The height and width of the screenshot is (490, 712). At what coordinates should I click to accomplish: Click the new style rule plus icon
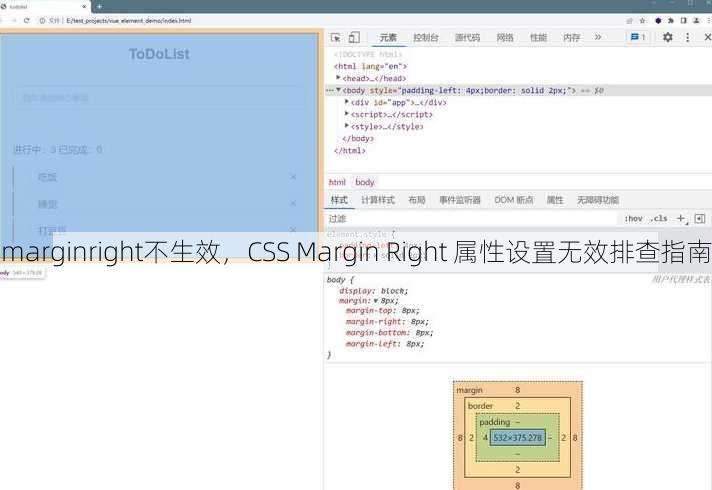click(x=681, y=219)
